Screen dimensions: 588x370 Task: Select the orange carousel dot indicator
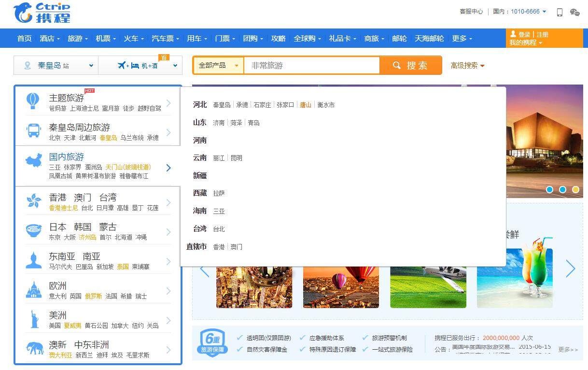[575, 189]
